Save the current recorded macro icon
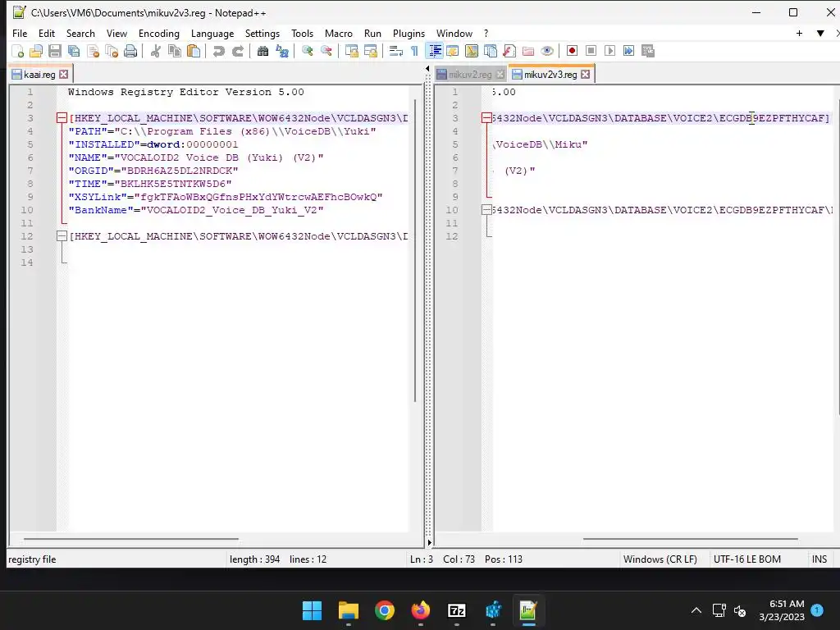 click(648, 51)
